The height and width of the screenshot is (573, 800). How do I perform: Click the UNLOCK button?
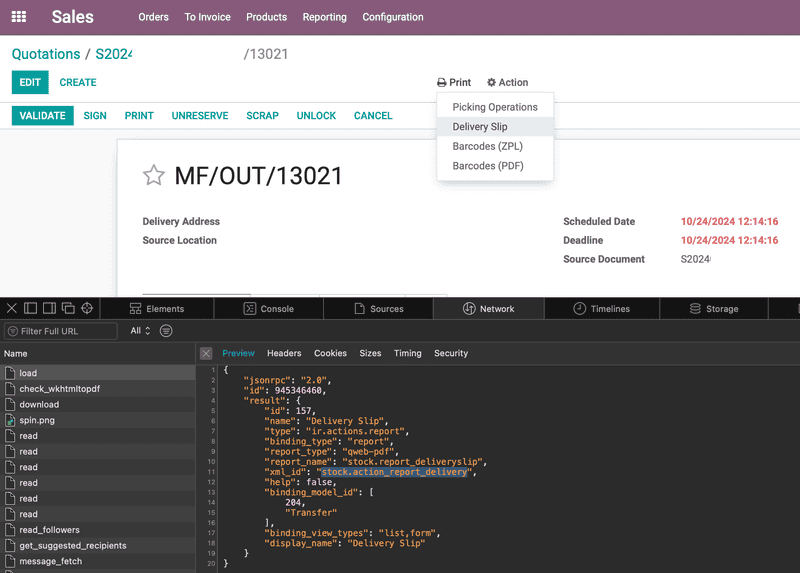(x=316, y=116)
